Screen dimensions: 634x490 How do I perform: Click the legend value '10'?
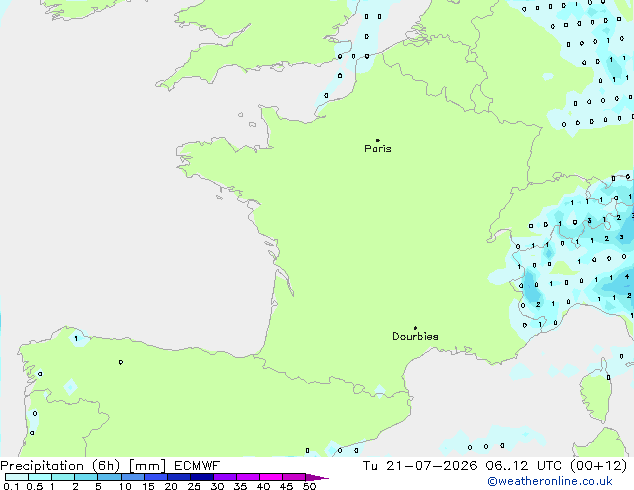pos(125,486)
